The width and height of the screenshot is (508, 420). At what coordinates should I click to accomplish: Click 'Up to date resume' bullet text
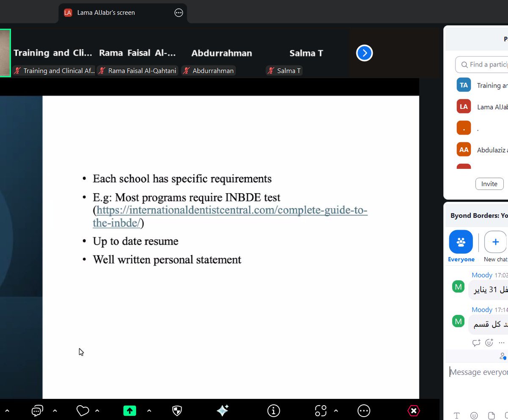(x=135, y=241)
